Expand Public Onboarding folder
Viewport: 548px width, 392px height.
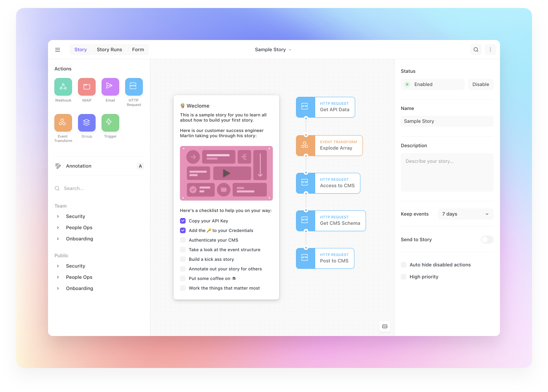[58, 288]
